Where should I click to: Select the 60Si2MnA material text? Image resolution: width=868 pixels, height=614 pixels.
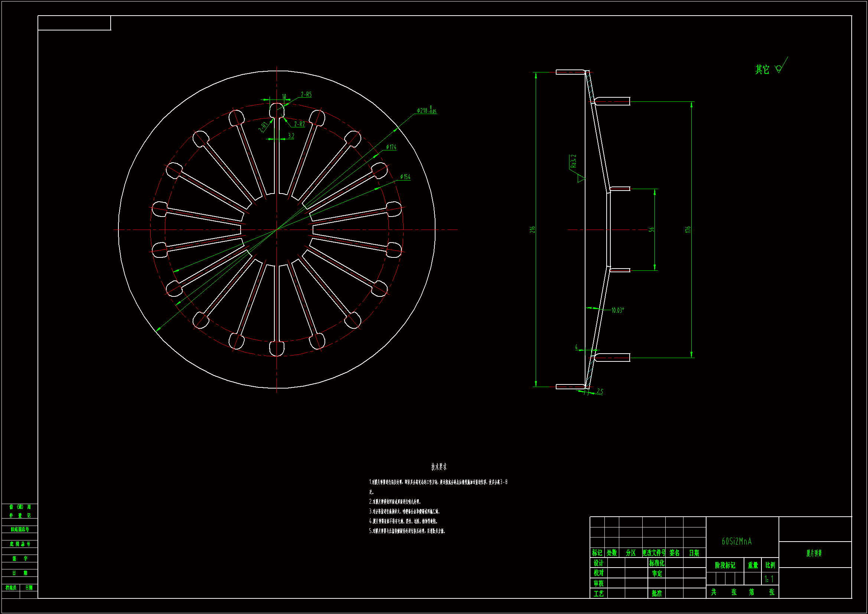737,542
